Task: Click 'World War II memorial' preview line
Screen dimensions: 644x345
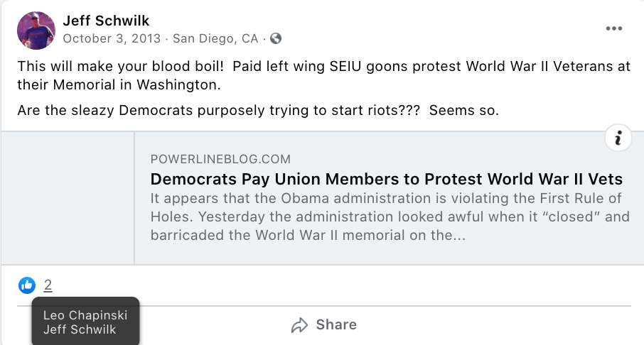Action: [x=308, y=235]
